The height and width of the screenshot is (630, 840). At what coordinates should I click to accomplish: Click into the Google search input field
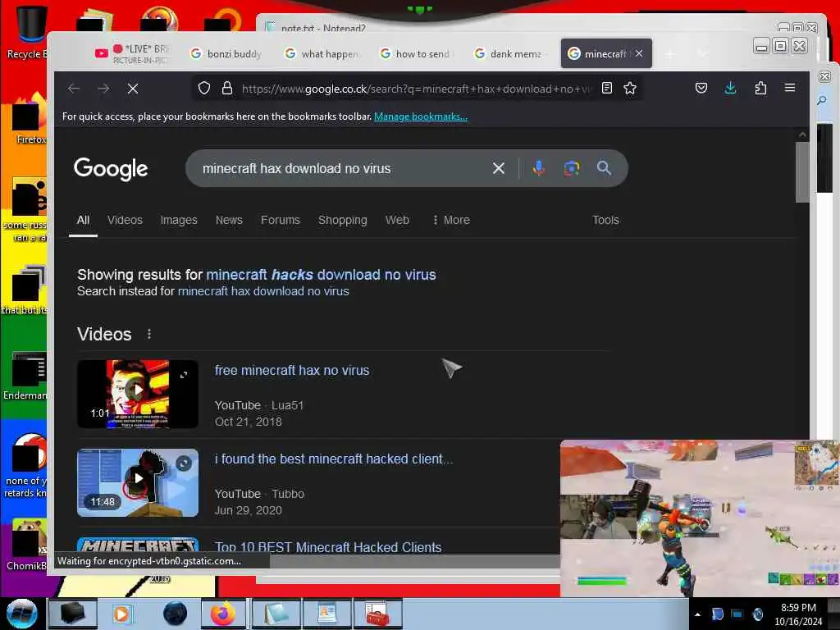343,168
